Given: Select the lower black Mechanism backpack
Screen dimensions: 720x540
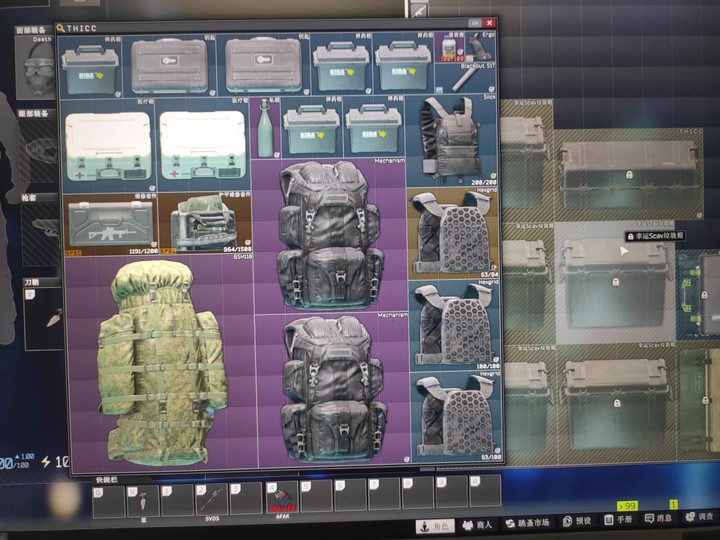Looking at the screenshot, I should 332,388.
